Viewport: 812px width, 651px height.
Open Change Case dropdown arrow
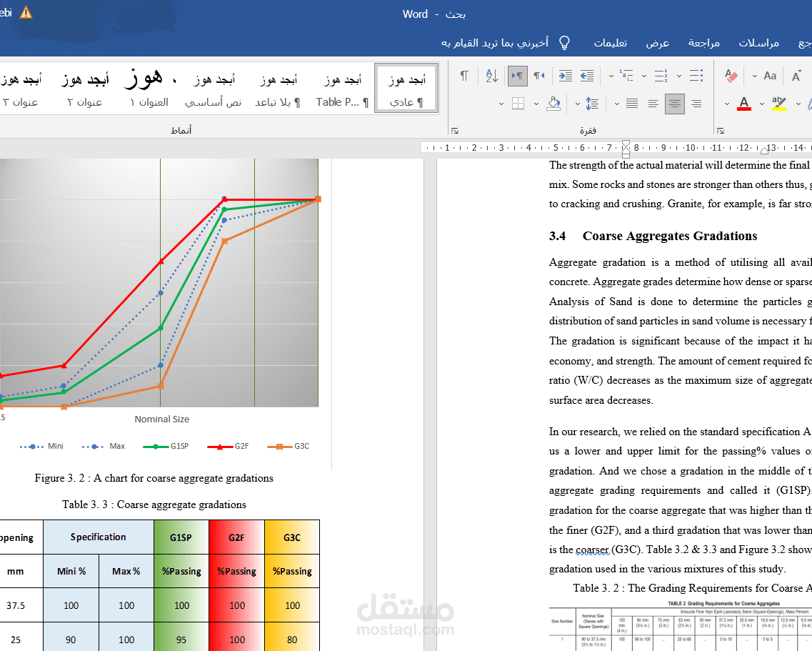tap(755, 76)
